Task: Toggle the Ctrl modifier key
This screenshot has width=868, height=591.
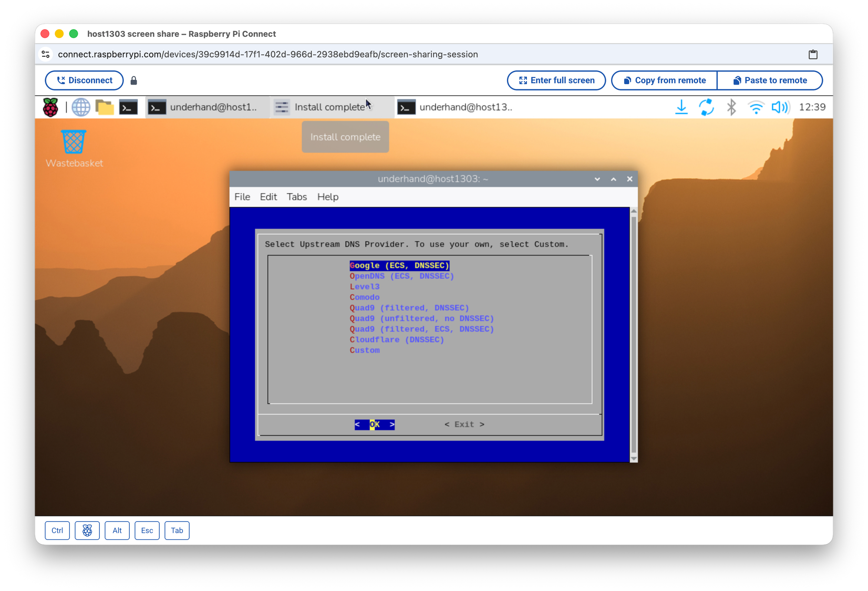Action: (x=57, y=530)
